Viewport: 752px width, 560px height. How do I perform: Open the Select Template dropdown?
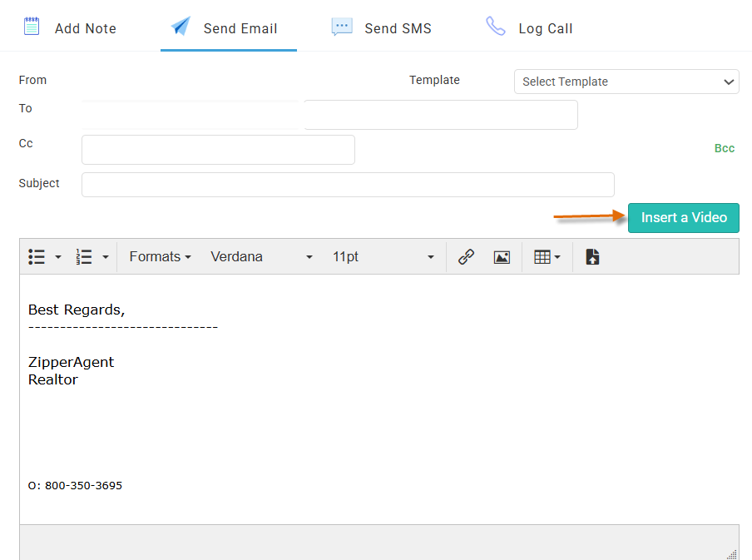point(626,82)
